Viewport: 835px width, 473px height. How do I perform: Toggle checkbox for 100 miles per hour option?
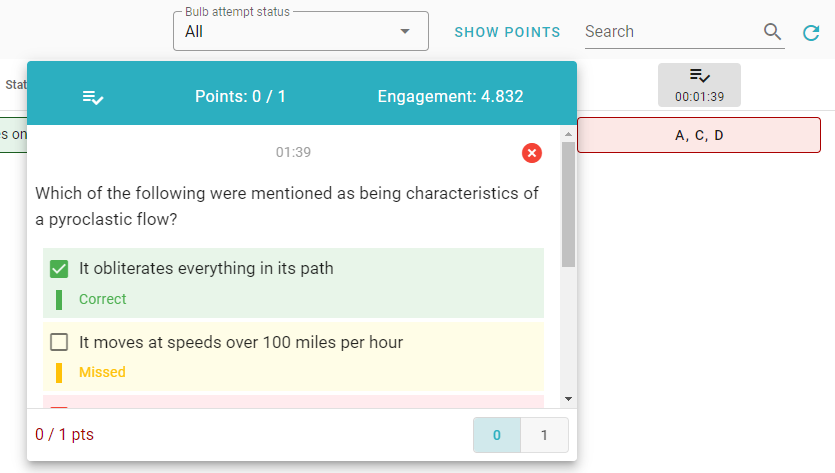[x=59, y=342]
